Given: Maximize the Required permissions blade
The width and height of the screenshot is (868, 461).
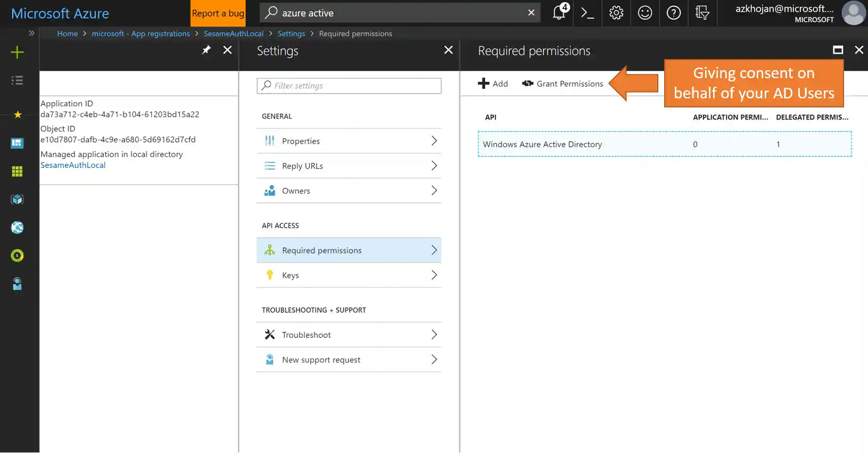Looking at the screenshot, I should pos(838,50).
